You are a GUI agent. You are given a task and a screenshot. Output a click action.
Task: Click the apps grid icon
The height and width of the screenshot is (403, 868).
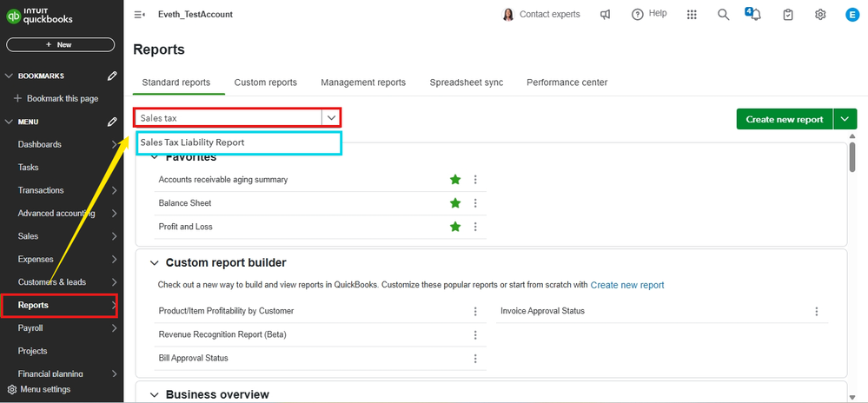pyautogui.click(x=692, y=15)
